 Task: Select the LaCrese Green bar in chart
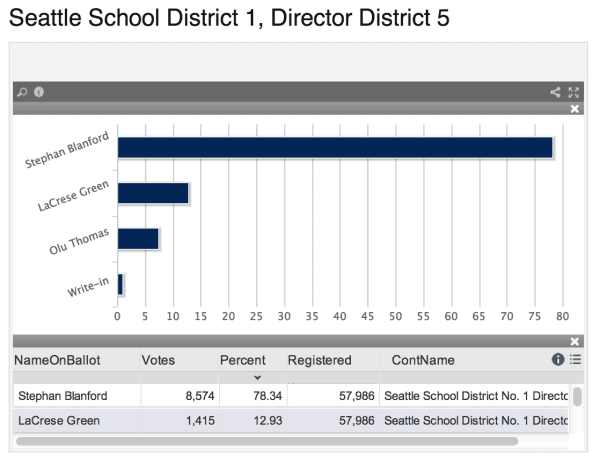point(153,193)
